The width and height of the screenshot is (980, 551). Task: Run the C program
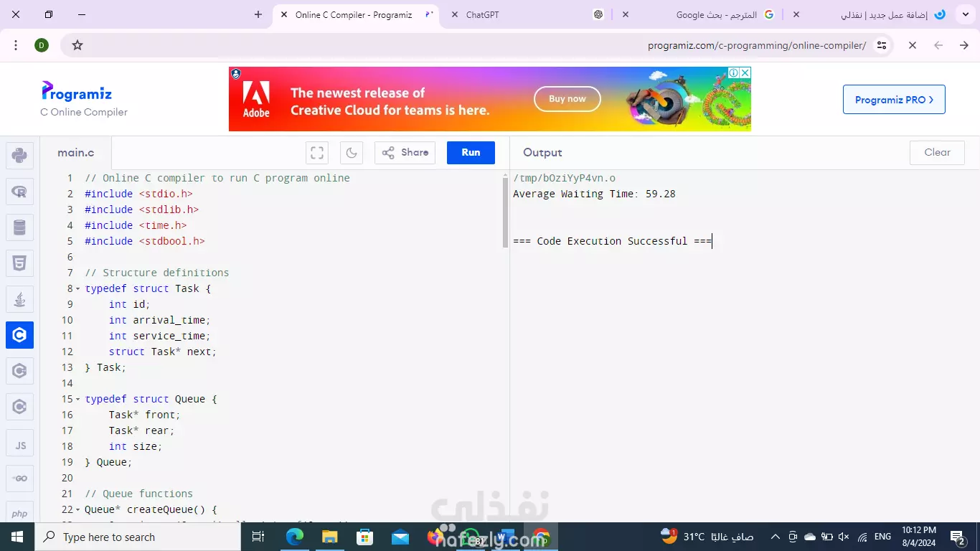coord(471,153)
